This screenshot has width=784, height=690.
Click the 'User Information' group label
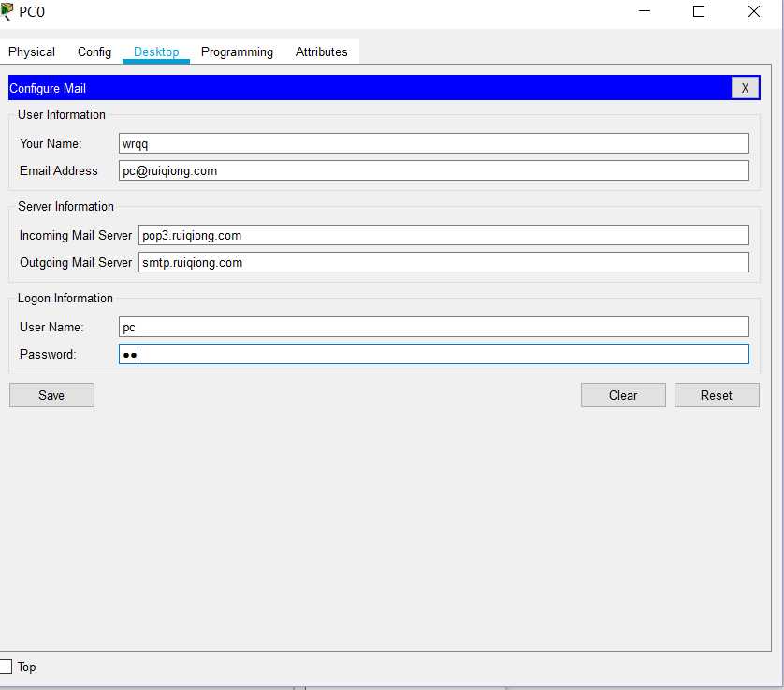point(62,114)
